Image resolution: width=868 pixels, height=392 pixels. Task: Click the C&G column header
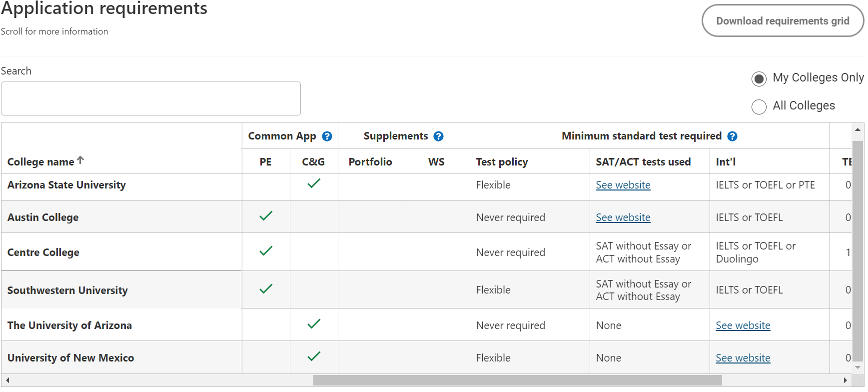pyautogui.click(x=313, y=162)
